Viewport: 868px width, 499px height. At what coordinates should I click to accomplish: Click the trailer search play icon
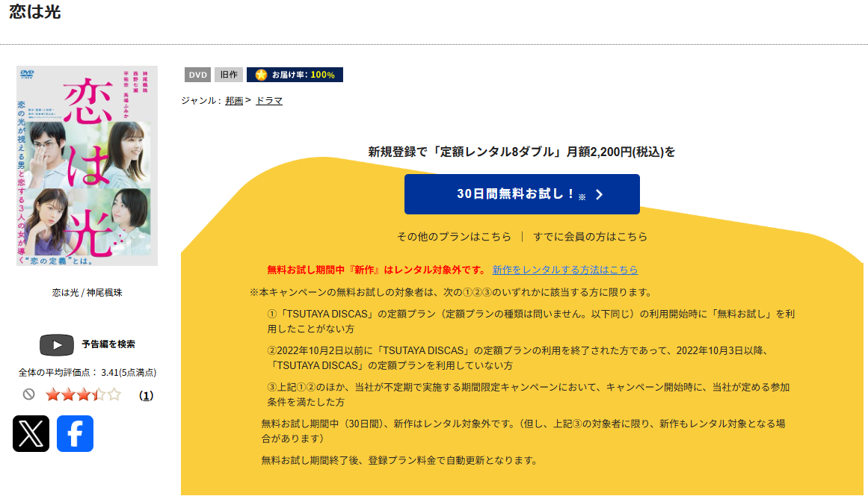(x=57, y=344)
